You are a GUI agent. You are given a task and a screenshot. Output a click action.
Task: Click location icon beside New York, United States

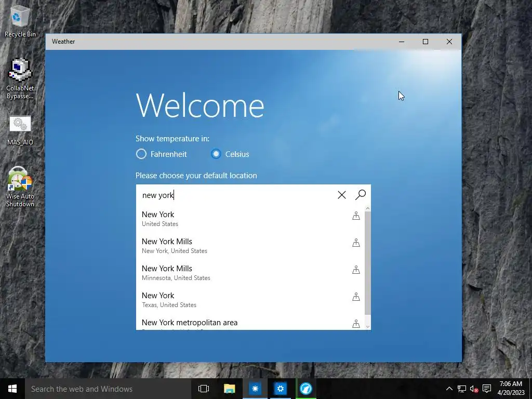coord(356,216)
